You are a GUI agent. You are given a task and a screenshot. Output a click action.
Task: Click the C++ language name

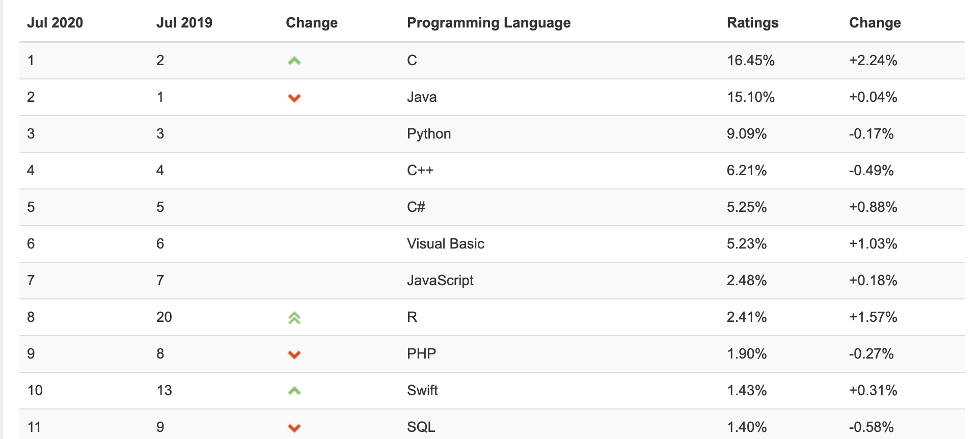[420, 171]
